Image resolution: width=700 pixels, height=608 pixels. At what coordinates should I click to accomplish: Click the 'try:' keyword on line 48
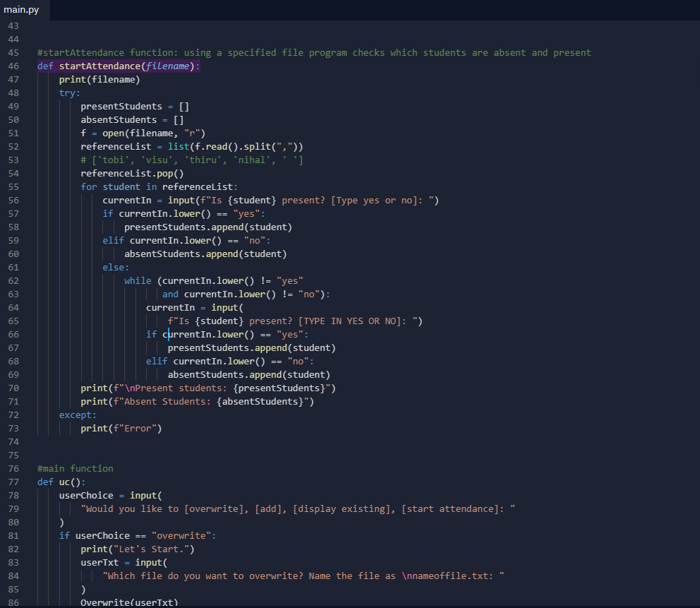pyautogui.click(x=70, y=93)
